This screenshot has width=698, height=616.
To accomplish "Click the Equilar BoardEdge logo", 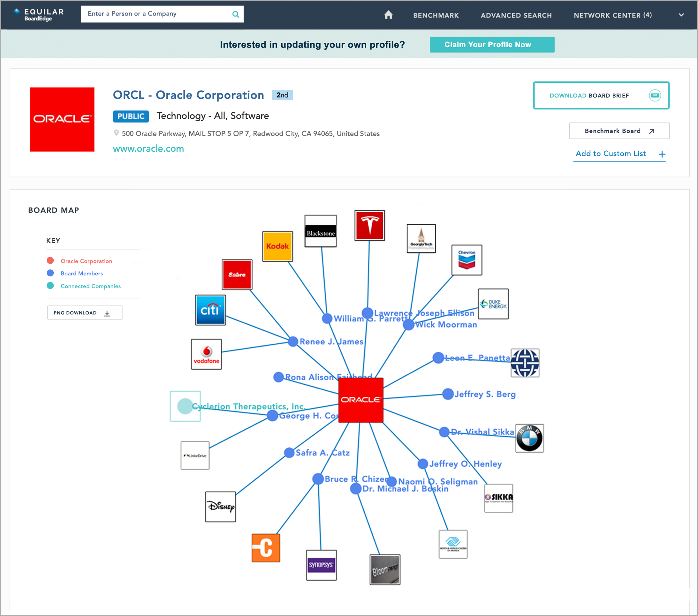I will coord(38,15).
